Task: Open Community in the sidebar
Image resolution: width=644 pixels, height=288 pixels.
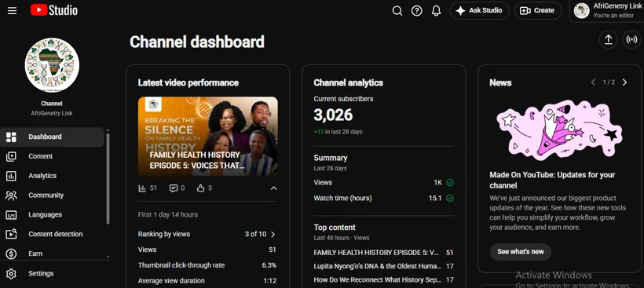Action: 52,195
